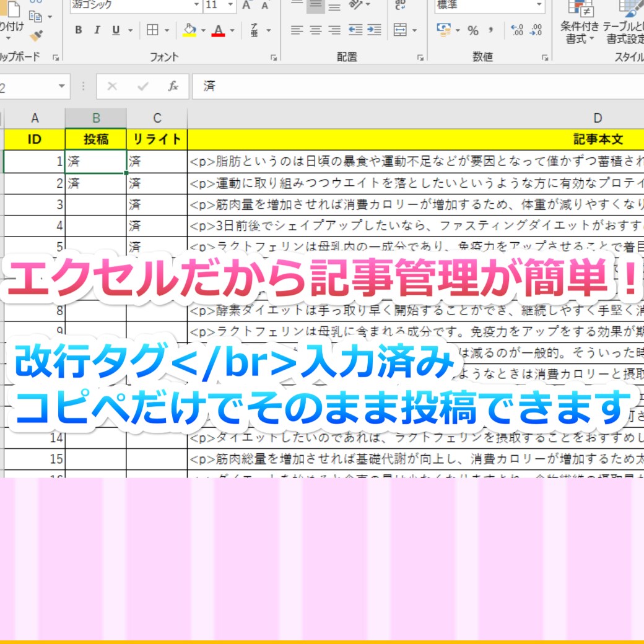Open 数値 group dialog launcher
Image resolution: width=644 pixels, height=644 pixels.
[545, 58]
